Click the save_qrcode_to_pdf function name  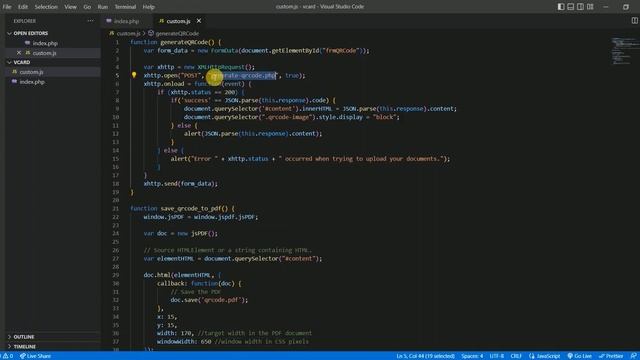[x=191, y=209]
